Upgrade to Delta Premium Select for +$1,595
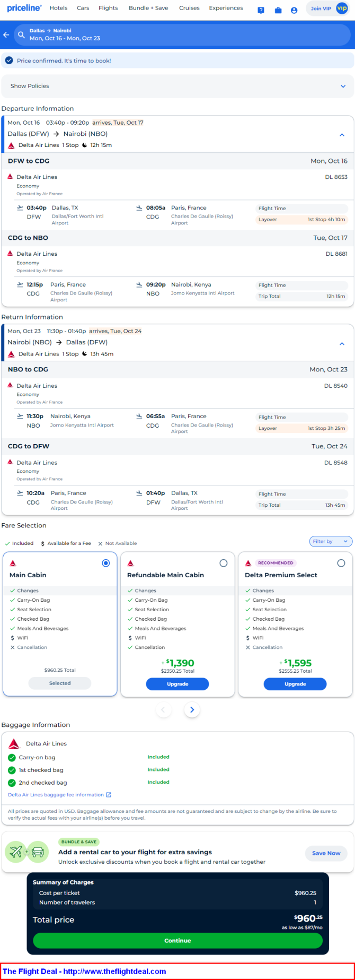The image size is (355, 980). (x=295, y=684)
